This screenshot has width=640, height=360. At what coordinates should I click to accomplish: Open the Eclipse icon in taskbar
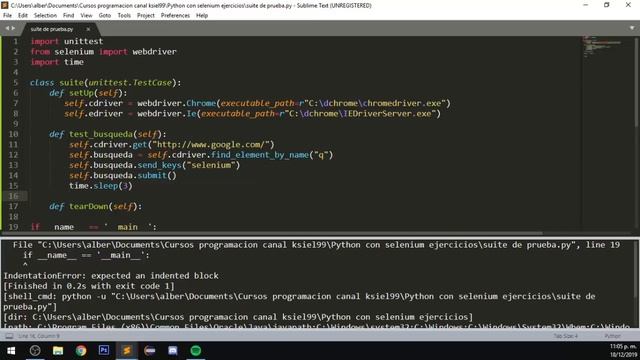click(150, 351)
